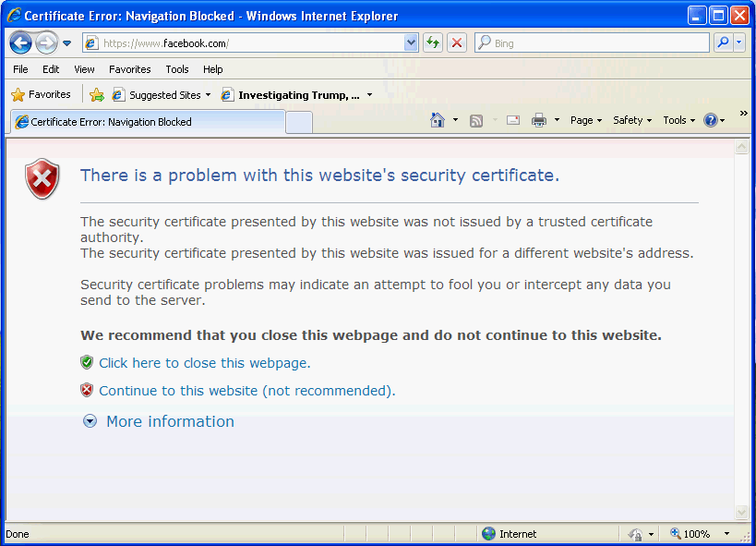
Task: Click the RSS feeds icon
Action: point(476,120)
